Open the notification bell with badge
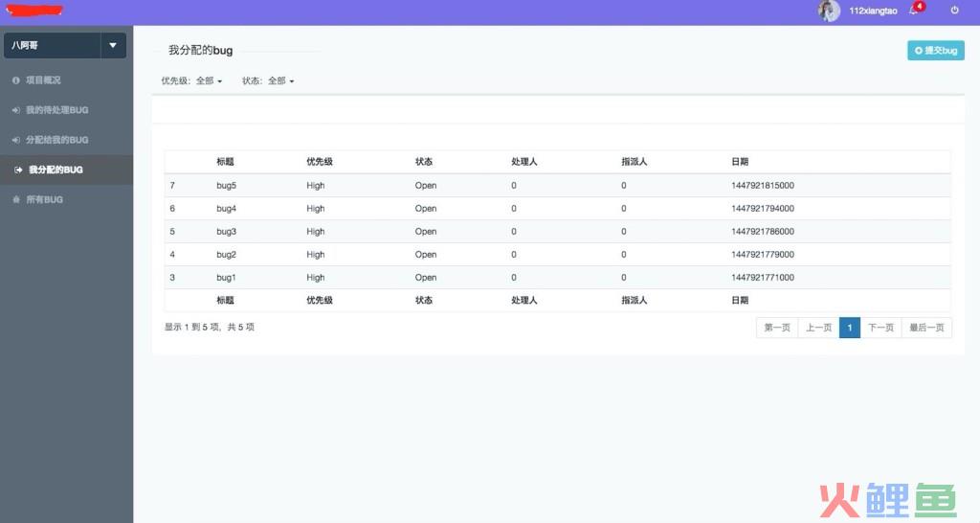The height and width of the screenshot is (523, 980). click(x=917, y=10)
